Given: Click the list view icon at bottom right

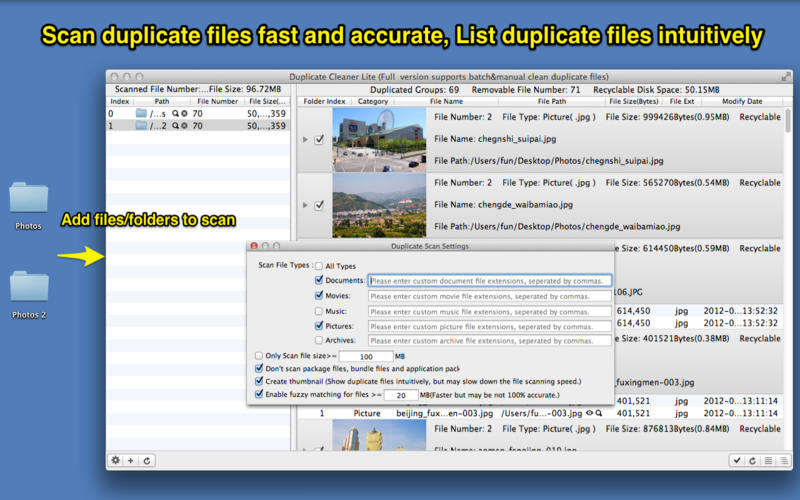Looking at the screenshot, I should [768, 460].
